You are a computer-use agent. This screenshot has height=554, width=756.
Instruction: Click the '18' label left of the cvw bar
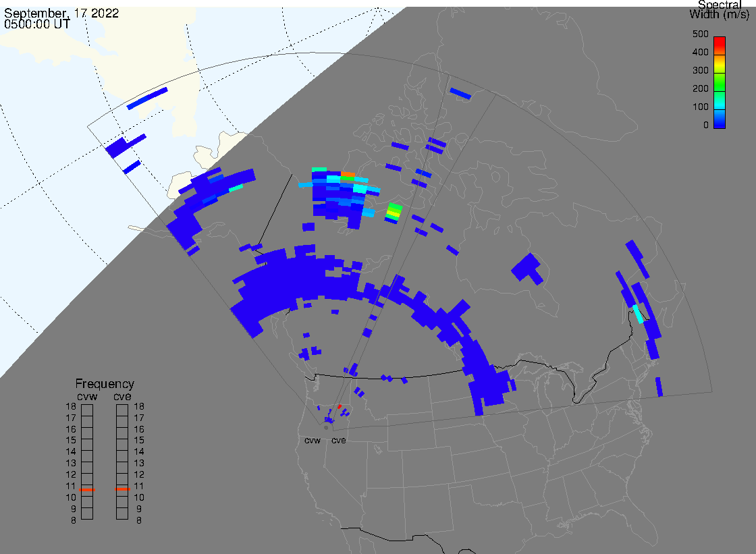click(x=71, y=406)
